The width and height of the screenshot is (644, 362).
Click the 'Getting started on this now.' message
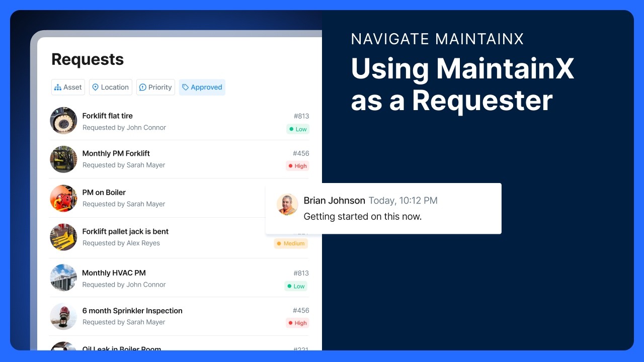363,217
